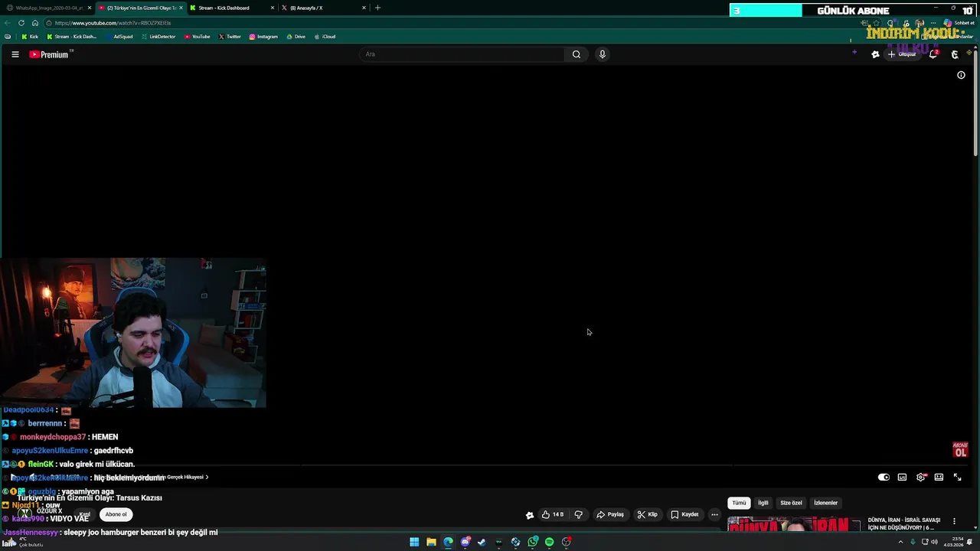Image resolution: width=980 pixels, height=551 pixels.
Task: Go back in browser history
Action: click(x=8, y=23)
